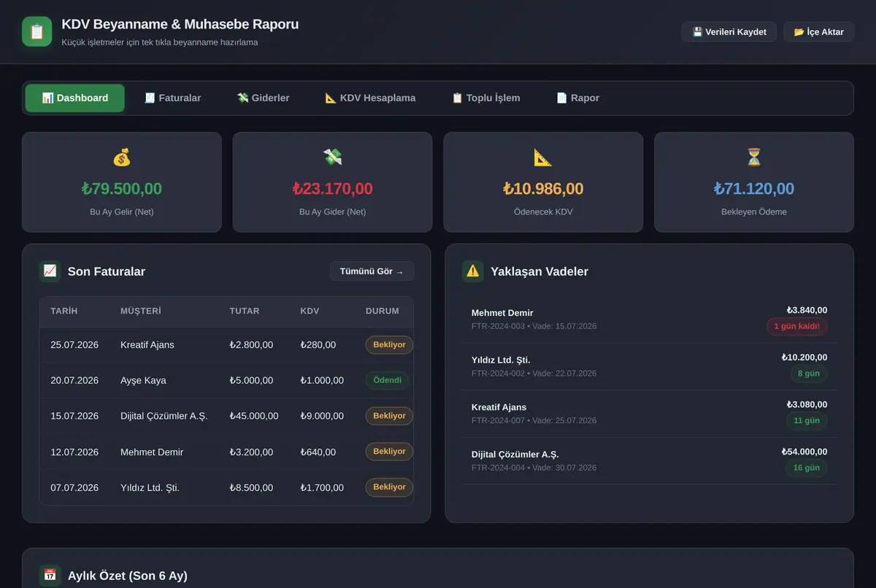Open the Rapor tab
The image size is (876, 588).
click(577, 98)
